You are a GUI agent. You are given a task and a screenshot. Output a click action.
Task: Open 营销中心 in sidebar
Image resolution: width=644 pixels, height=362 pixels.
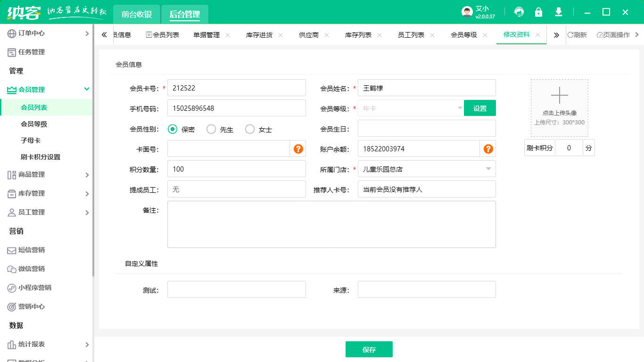[x=46, y=306]
